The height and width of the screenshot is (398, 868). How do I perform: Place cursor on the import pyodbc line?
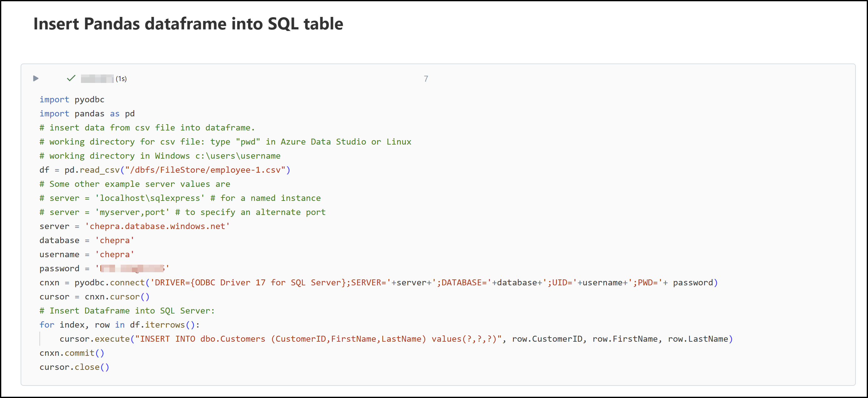coord(72,99)
